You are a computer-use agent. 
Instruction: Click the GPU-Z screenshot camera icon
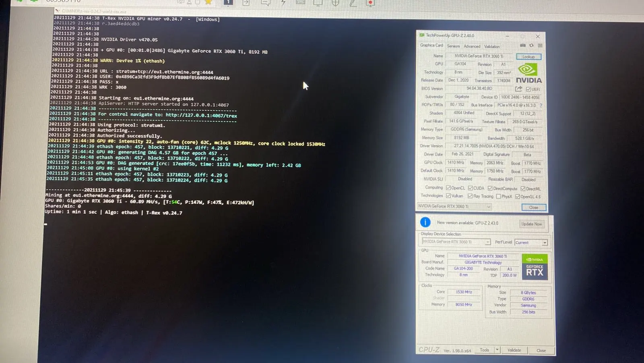(522, 46)
